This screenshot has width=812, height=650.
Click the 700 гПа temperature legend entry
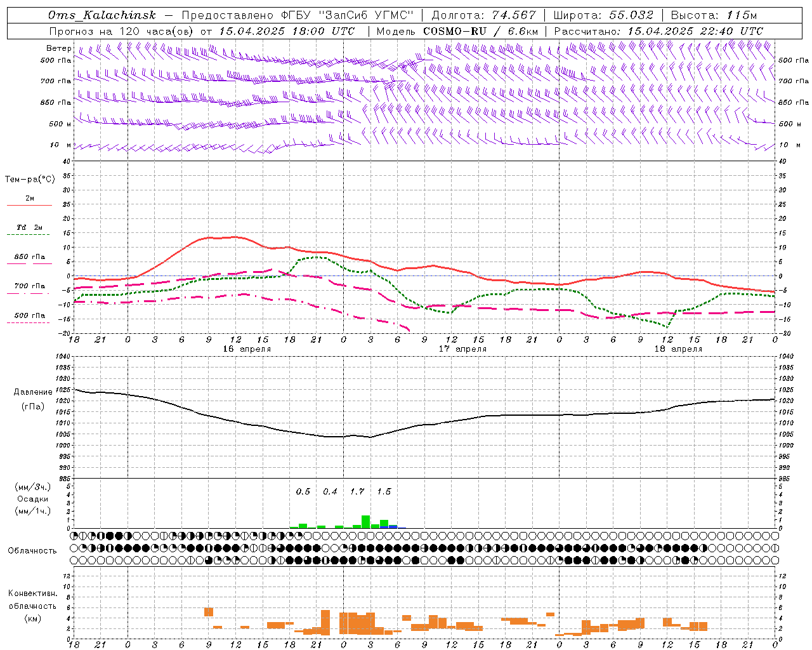(30, 286)
